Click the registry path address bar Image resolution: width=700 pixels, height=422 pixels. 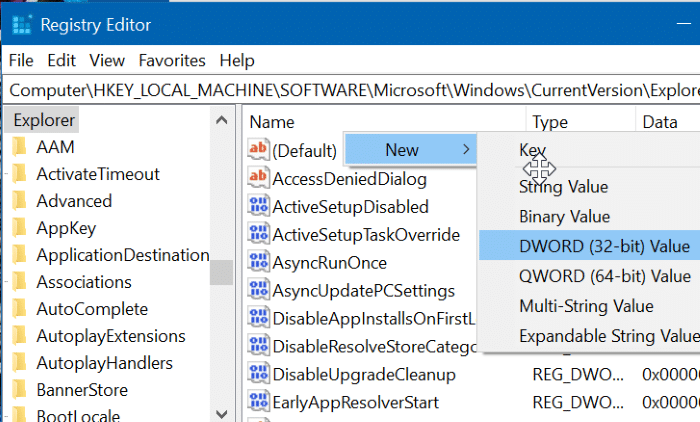point(353,90)
